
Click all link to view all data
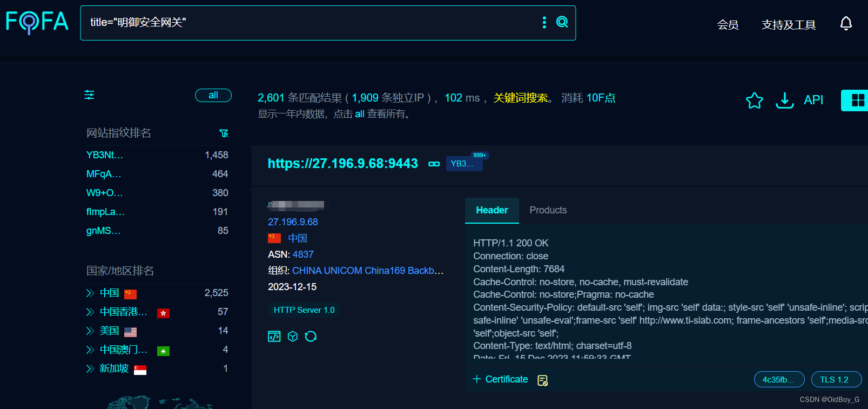[360, 114]
